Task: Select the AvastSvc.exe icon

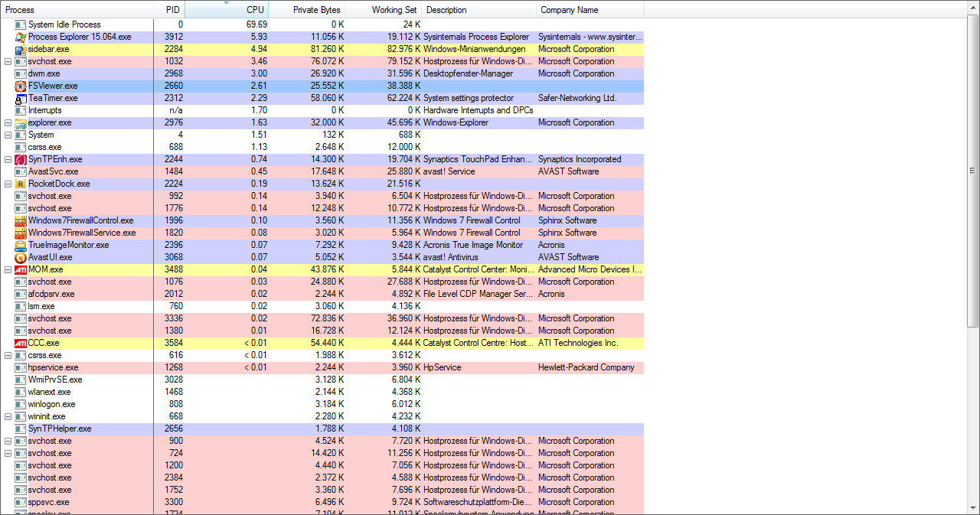Action: 21,171
